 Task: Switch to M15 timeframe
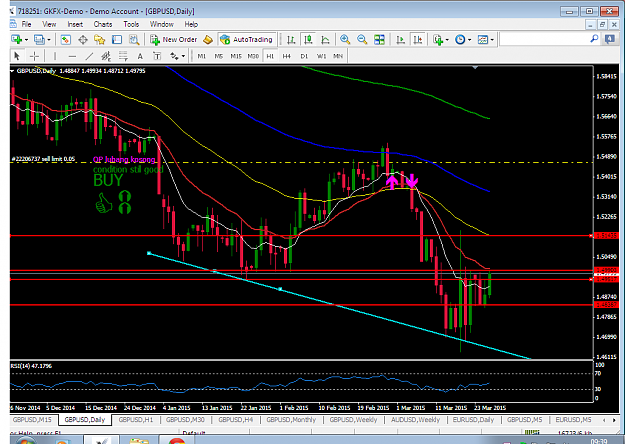[236, 56]
